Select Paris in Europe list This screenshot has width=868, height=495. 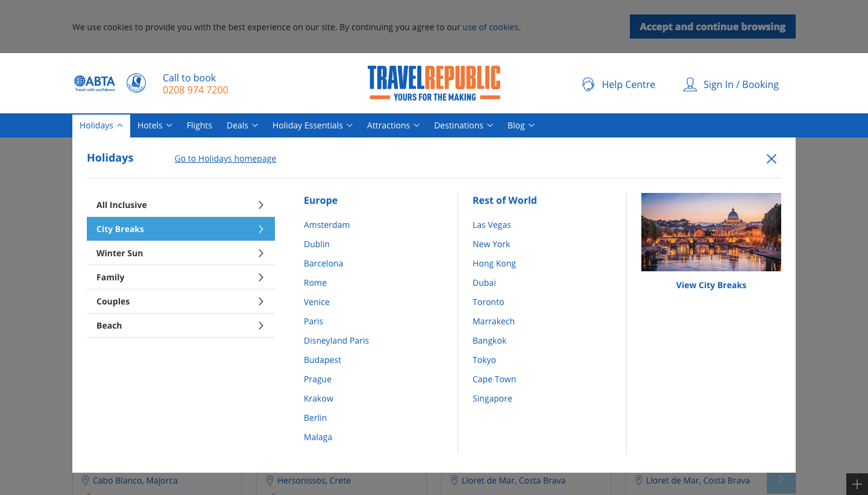coord(313,321)
